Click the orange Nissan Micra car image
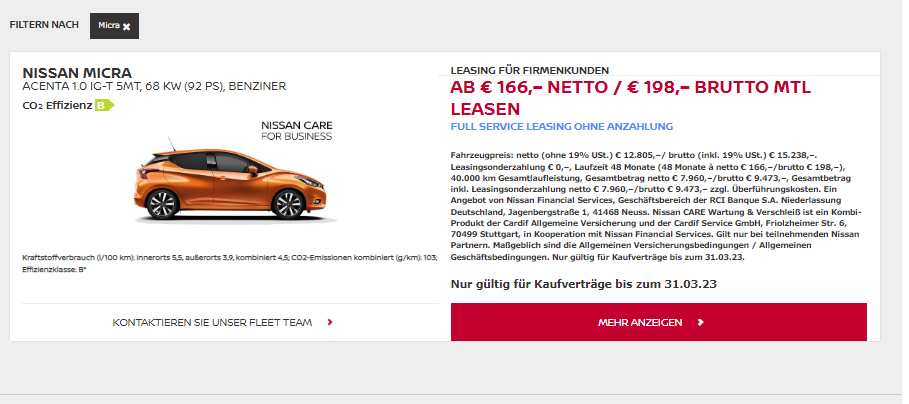Image resolution: width=909 pixels, height=404 pixels. 231,185
